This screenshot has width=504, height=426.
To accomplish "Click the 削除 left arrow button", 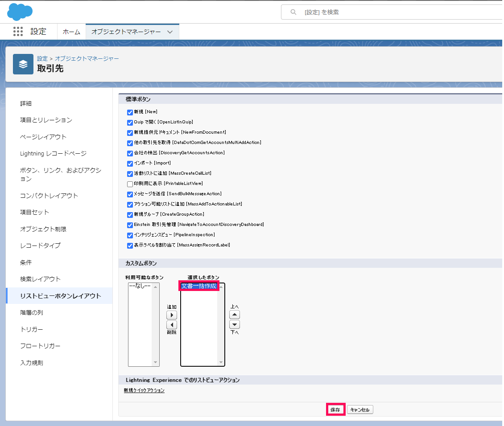I will pyautogui.click(x=172, y=324).
